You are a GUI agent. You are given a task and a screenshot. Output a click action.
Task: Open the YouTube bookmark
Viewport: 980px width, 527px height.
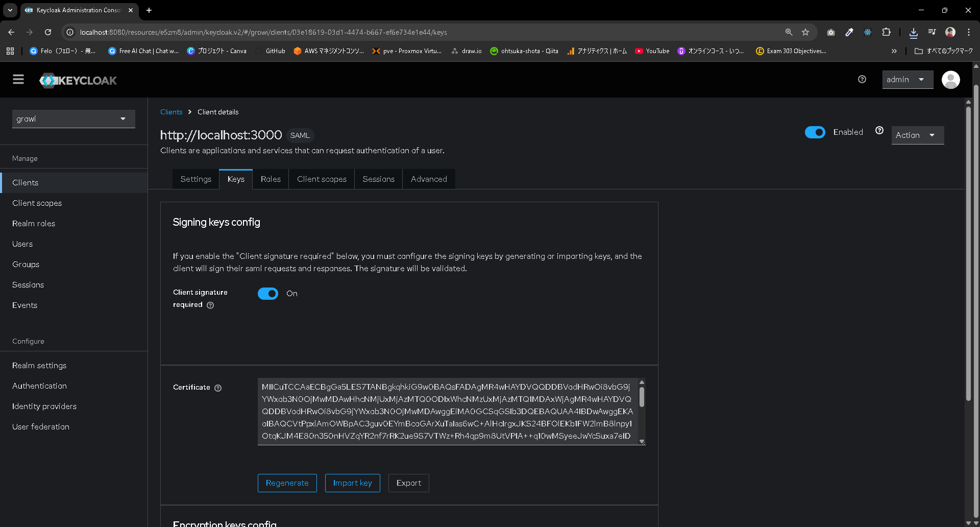(x=652, y=51)
